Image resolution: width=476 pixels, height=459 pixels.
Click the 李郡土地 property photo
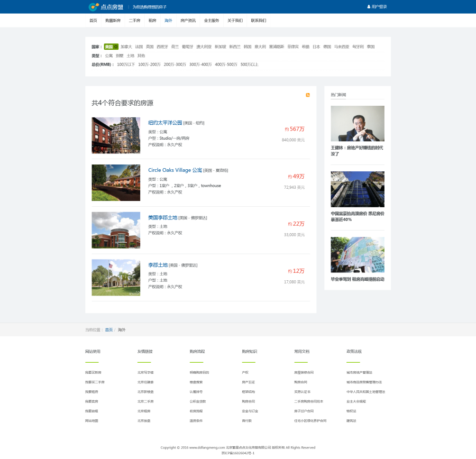click(116, 278)
